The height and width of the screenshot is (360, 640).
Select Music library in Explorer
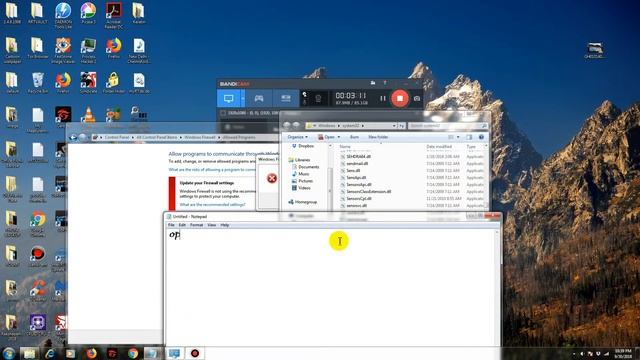300,174
